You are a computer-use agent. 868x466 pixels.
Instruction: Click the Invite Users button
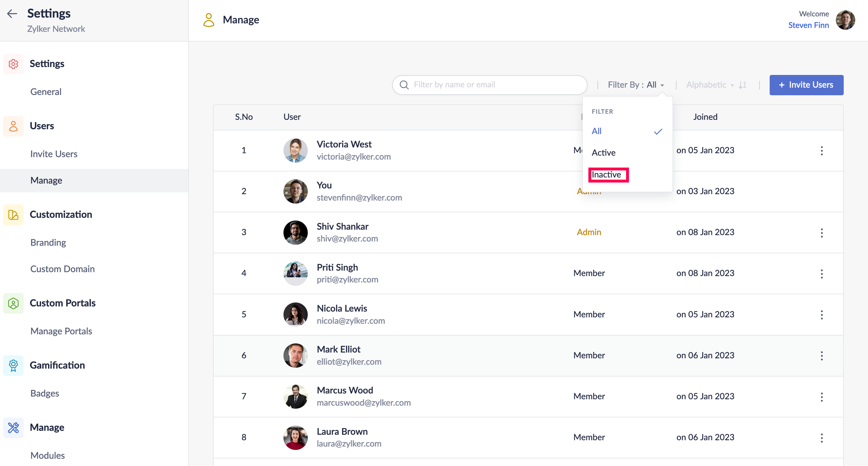point(806,85)
